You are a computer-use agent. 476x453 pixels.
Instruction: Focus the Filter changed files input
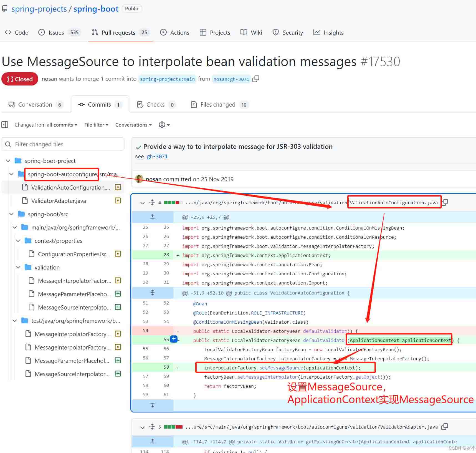coord(63,144)
